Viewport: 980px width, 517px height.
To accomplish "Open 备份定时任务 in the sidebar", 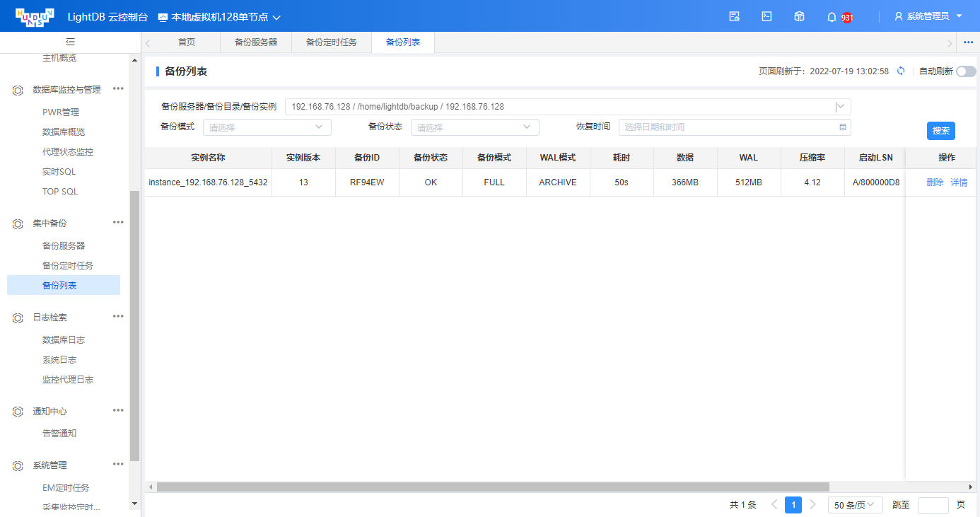I will pos(68,266).
